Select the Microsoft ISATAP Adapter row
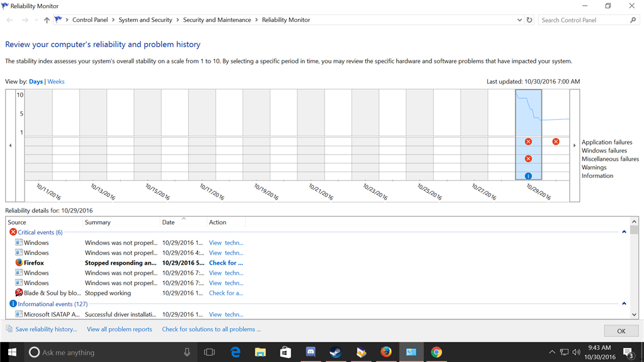The width and height of the screenshot is (644, 362). (x=130, y=314)
